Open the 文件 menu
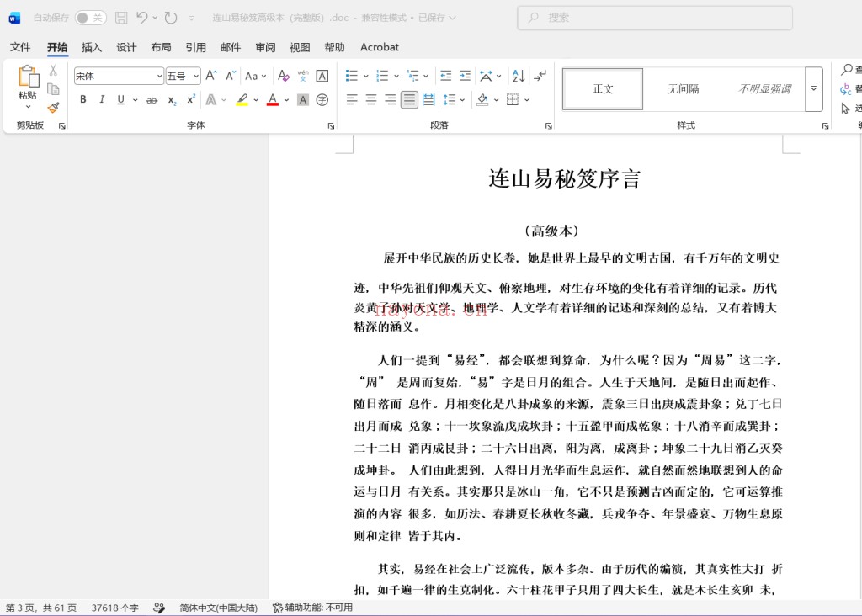This screenshot has width=862, height=616. pos(20,47)
